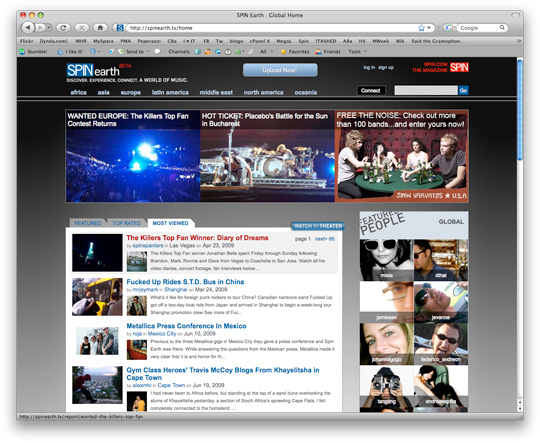The width and height of the screenshot is (540, 443).
Task: Open the cPanel X bookmark
Action: (260, 41)
